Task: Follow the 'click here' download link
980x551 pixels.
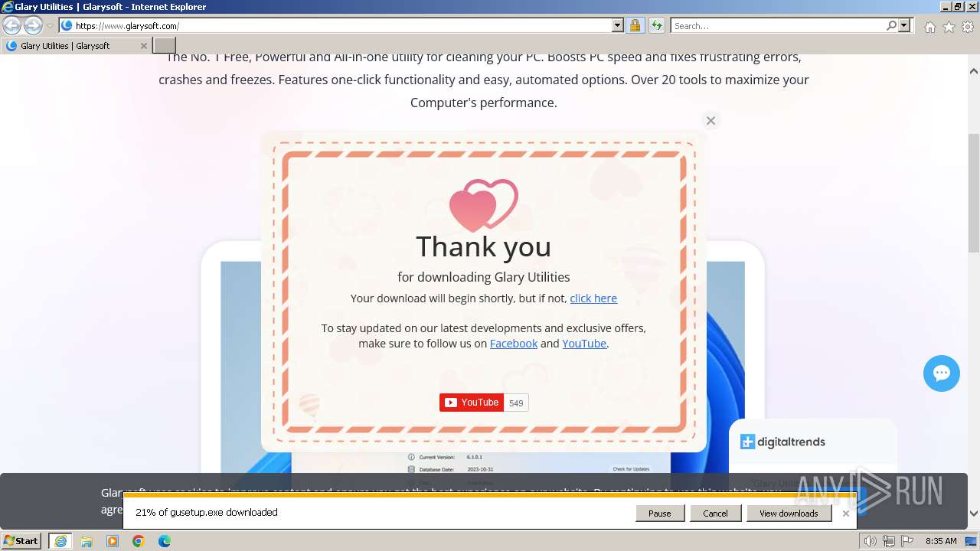Action: [x=593, y=298]
